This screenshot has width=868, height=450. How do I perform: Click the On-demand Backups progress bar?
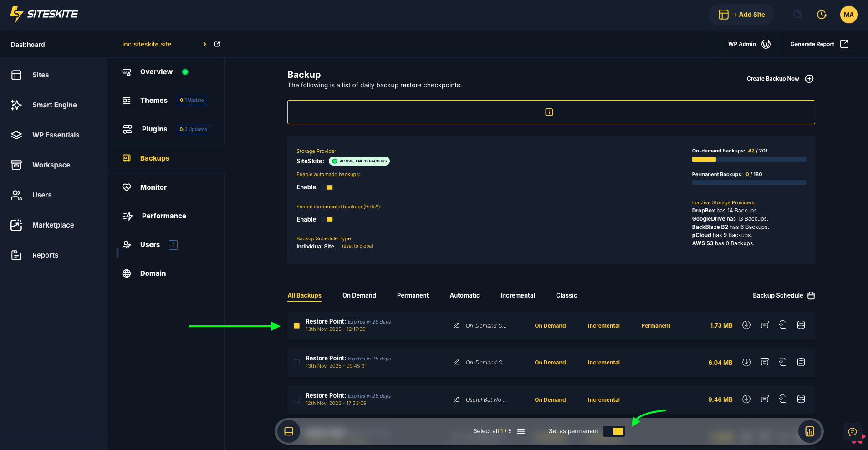[x=749, y=160]
